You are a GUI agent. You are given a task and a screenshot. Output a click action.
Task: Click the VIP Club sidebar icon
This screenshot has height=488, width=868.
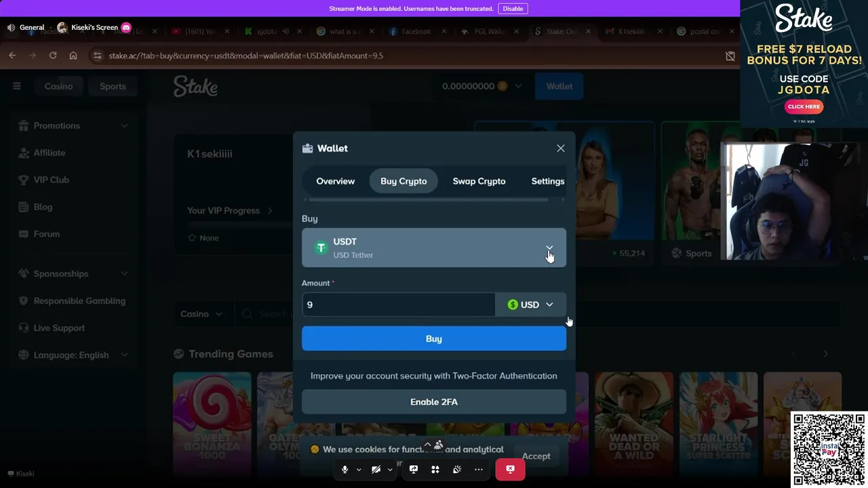pos(24,180)
